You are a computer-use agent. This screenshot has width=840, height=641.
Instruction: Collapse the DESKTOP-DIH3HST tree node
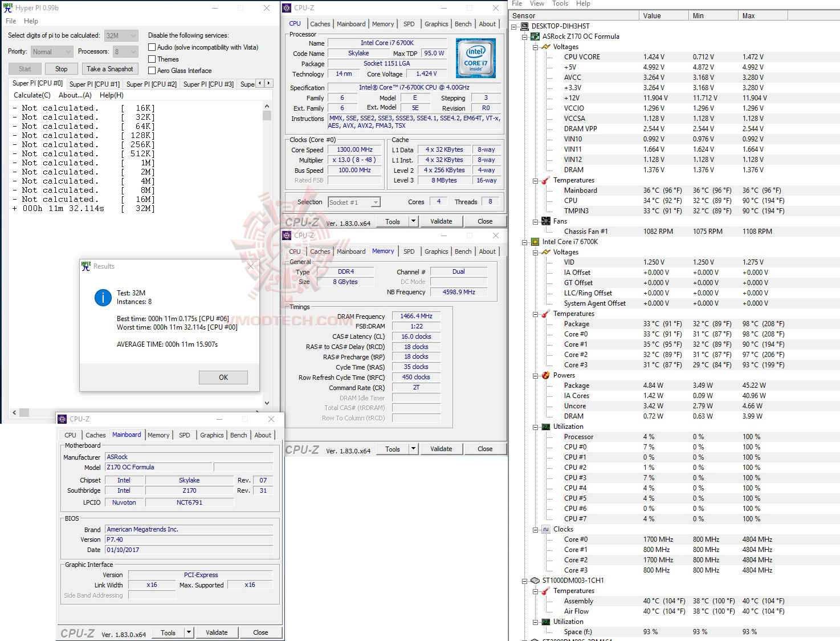(x=514, y=26)
